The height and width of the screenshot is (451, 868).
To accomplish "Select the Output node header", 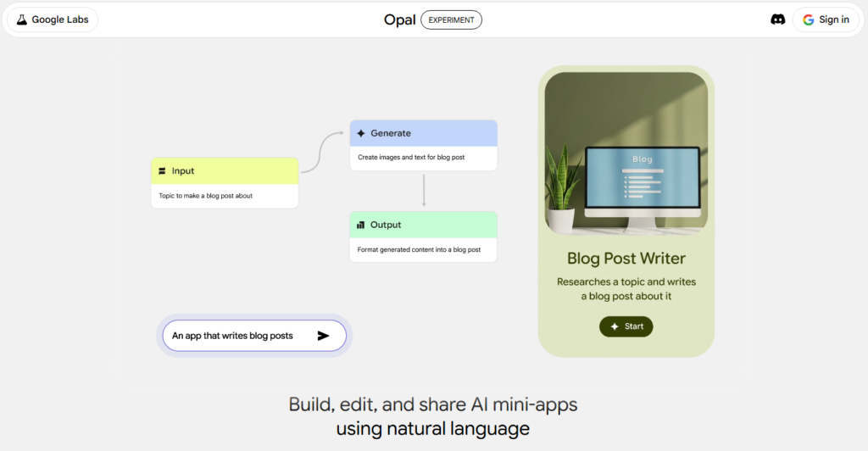I will click(x=423, y=225).
